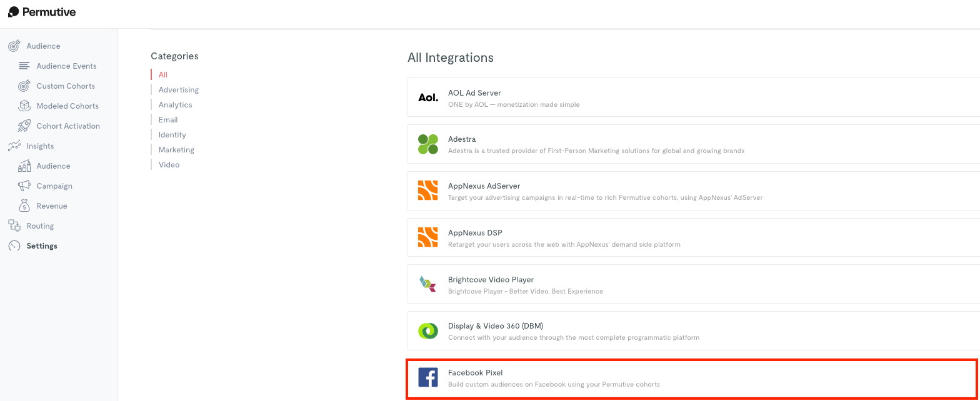Screen dimensions: 980x401
Task: Open Campaign insights
Action: point(54,186)
